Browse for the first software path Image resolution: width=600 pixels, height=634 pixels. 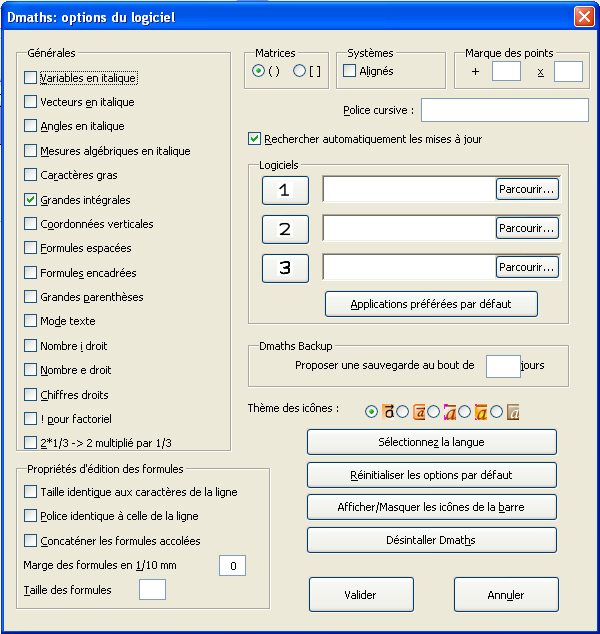pos(527,189)
